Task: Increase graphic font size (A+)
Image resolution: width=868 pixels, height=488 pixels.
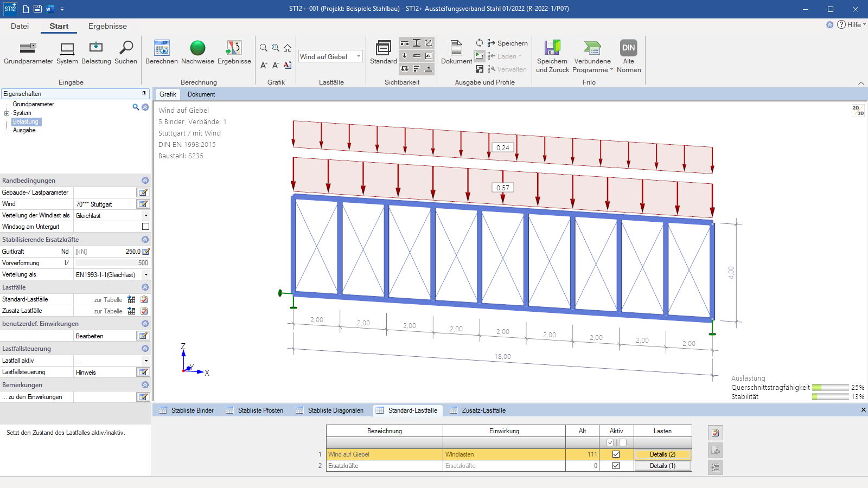Action: (264, 65)
